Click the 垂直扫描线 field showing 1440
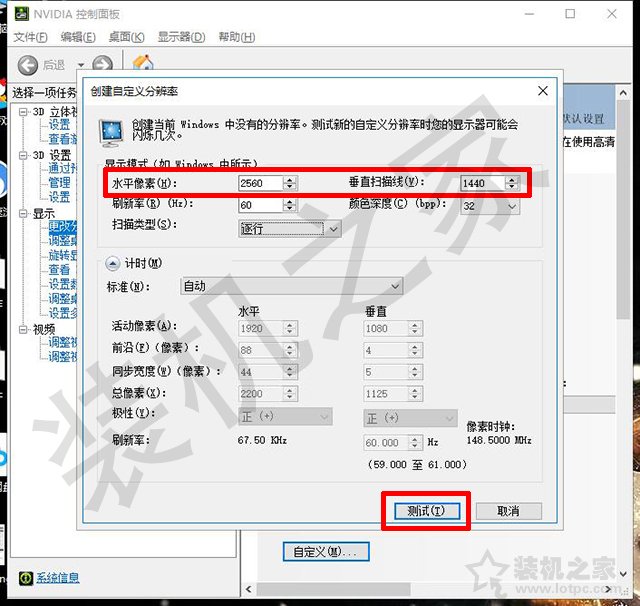This screenshot has height=606, width=640. [x=482, y=183]
